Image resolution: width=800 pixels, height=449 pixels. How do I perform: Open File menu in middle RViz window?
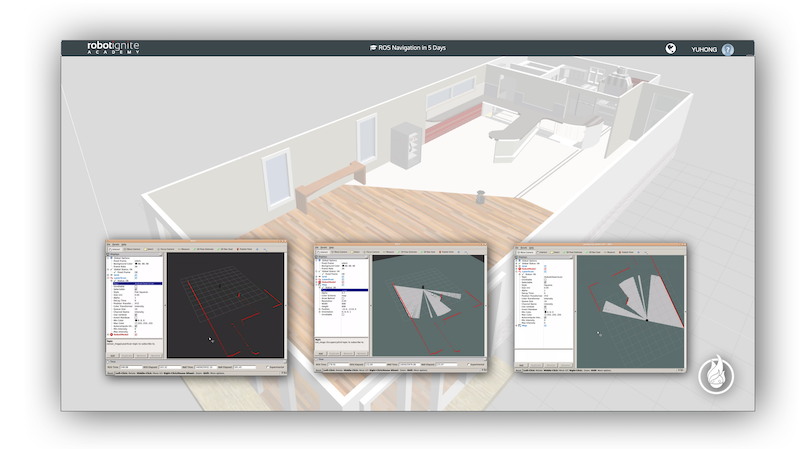(x=316, y=247)
